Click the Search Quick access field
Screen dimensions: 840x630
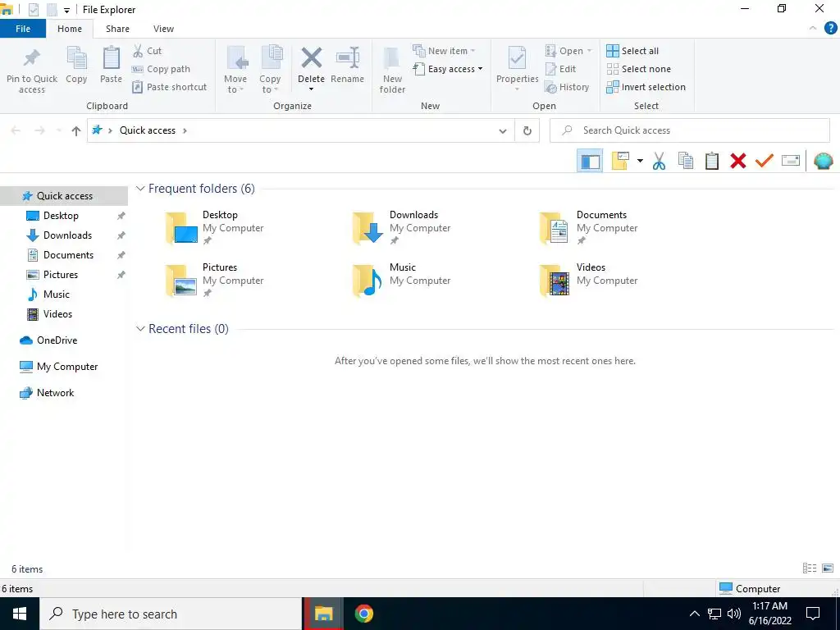click(x=690, y=130)
